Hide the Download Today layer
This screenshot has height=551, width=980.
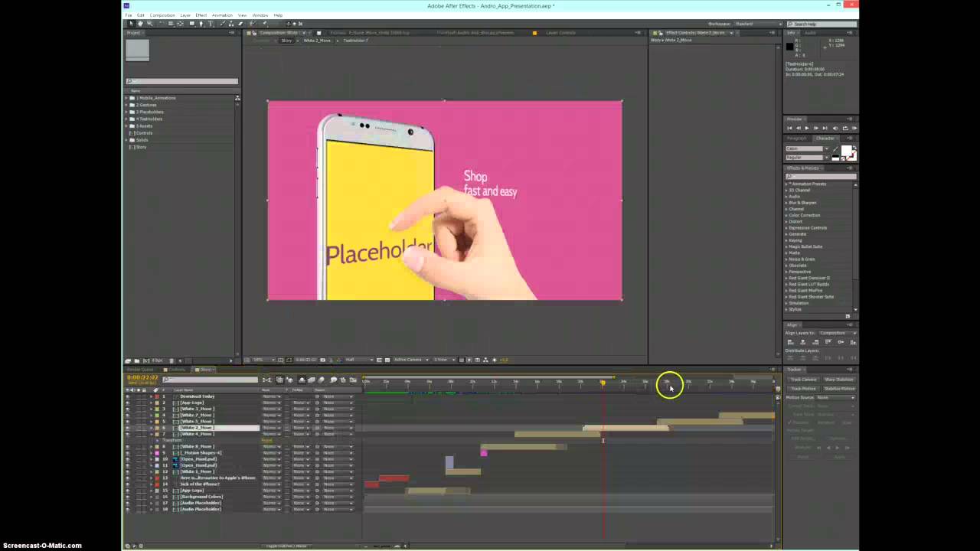(127, 396)
